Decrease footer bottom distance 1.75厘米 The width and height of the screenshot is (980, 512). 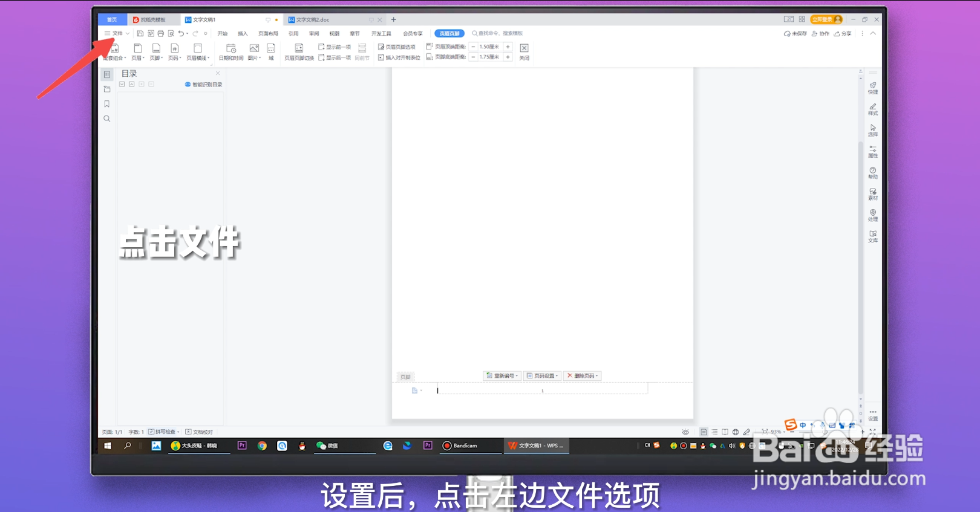click(473, 57)
